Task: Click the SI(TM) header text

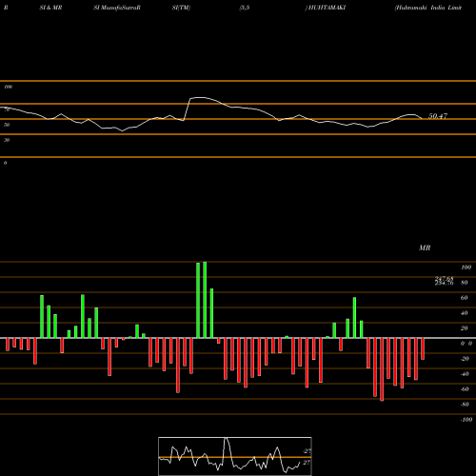Action: [181, 8]
